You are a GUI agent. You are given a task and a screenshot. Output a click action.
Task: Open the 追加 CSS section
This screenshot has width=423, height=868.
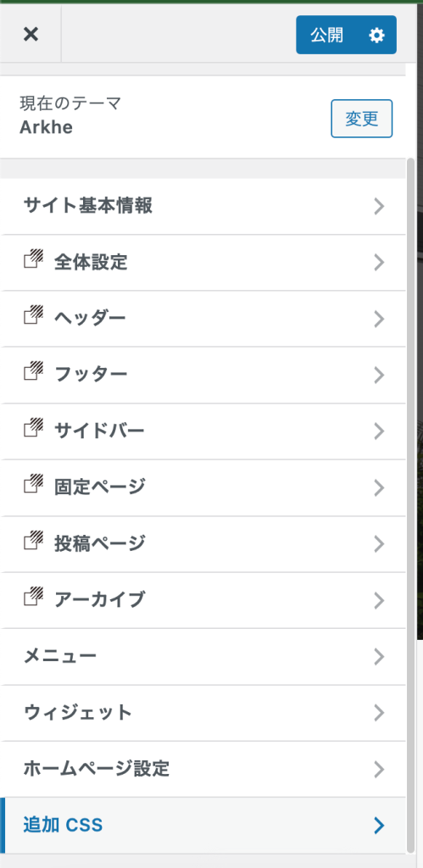click(203, 826)
